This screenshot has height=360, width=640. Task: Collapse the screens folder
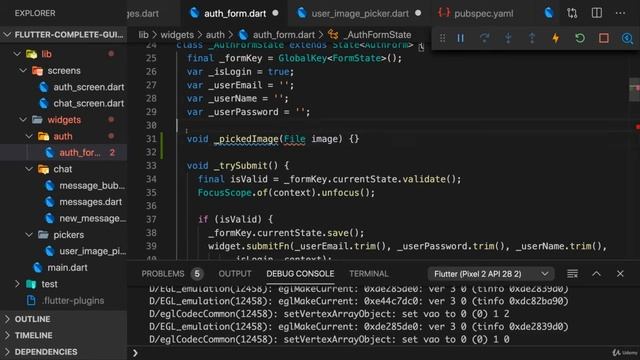[x=23, y=71]
